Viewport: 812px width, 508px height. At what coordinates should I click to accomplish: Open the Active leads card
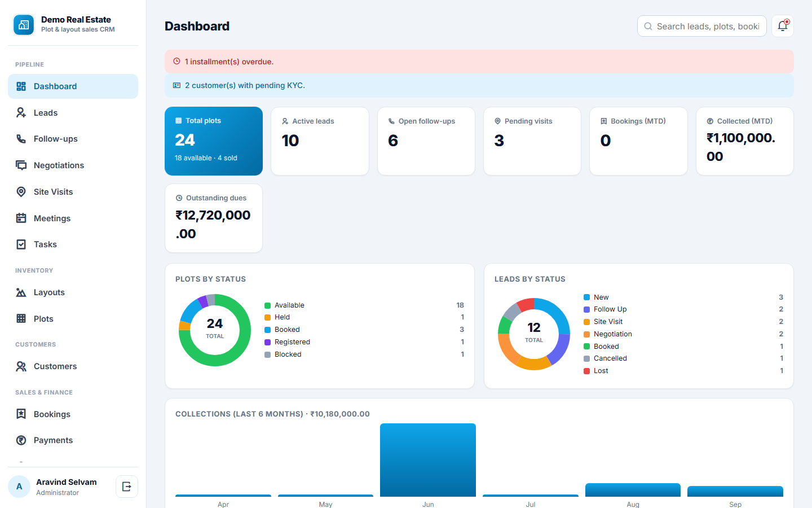point(320,141)
